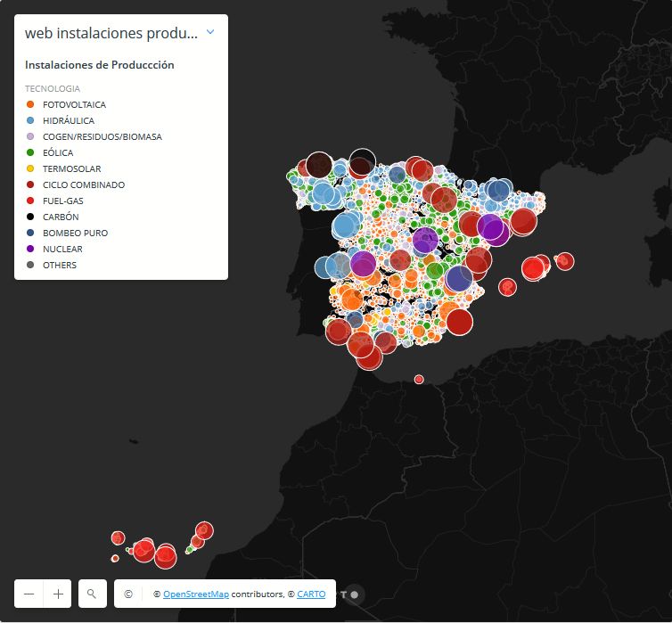The height and width of the screenshot is (623, 672).
Task: Select HIDRÁULICA legend entry
Action: 68,120
